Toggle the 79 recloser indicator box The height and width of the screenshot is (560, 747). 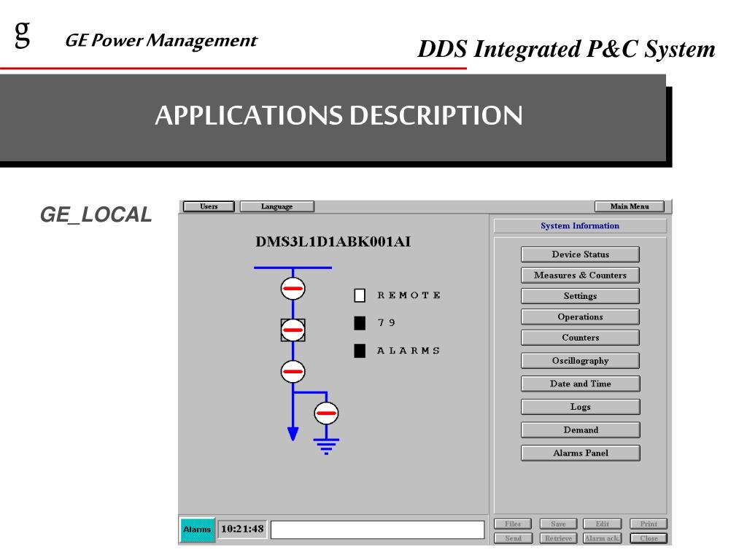pyautogui.click(x=360, y=323)
